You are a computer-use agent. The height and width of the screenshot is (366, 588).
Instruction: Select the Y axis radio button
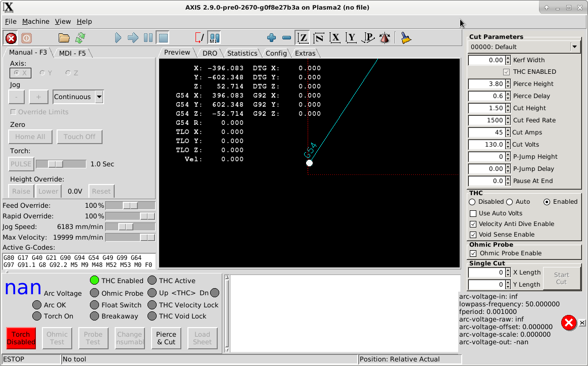pos(45,73)
